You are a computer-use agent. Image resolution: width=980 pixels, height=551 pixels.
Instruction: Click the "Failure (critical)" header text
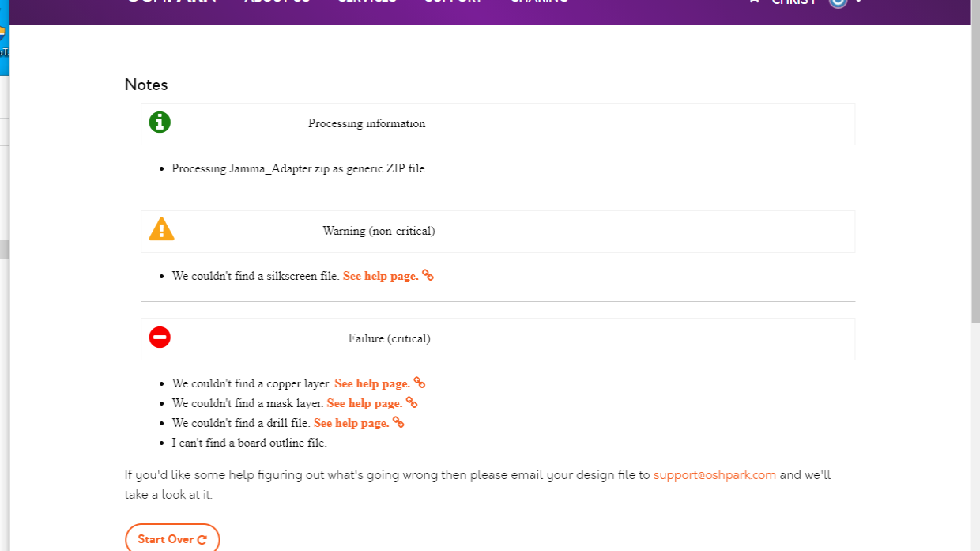(389, 338)
